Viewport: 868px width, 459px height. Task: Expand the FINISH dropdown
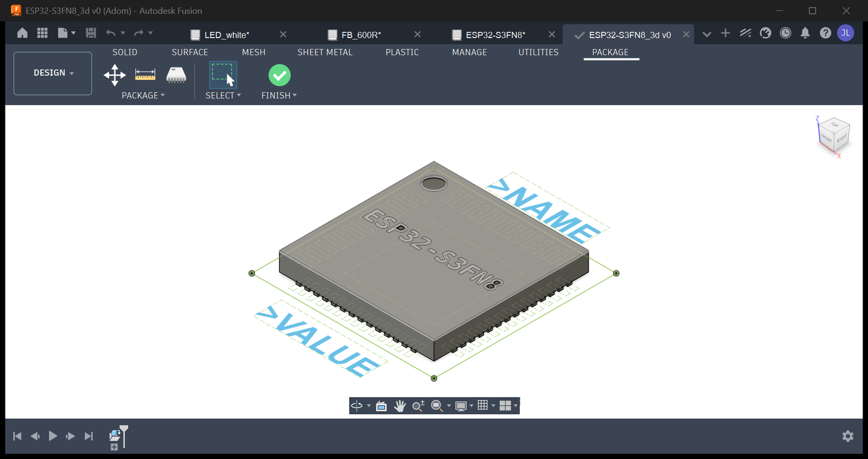(x=279, y=96)
